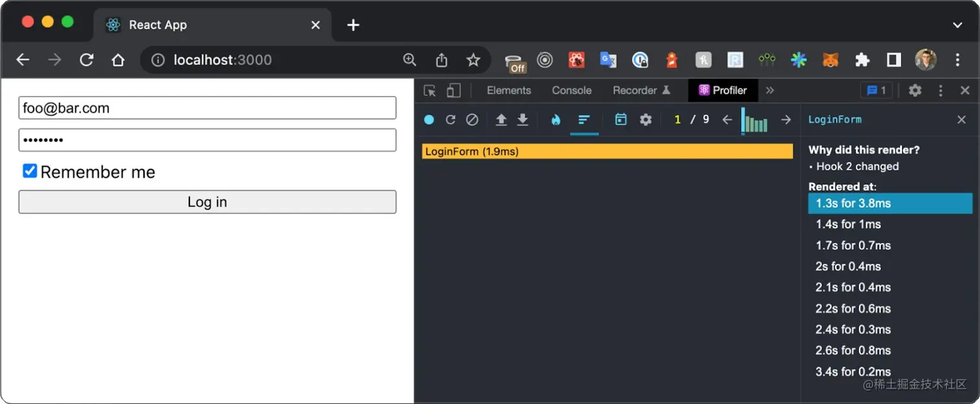
Task: Reload and start profiling
Action: 450,120
